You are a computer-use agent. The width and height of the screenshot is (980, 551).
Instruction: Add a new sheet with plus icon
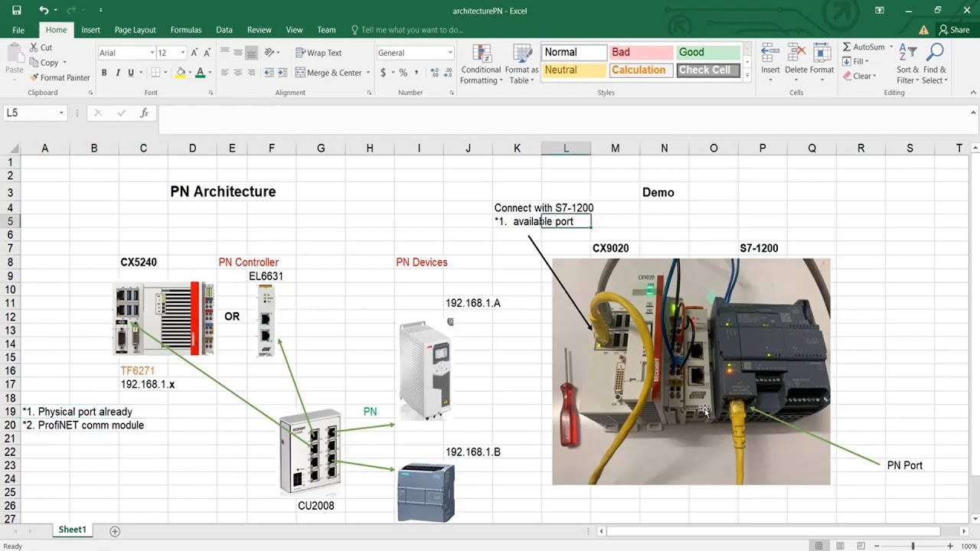pyautogui.click(x=115, y=531)
